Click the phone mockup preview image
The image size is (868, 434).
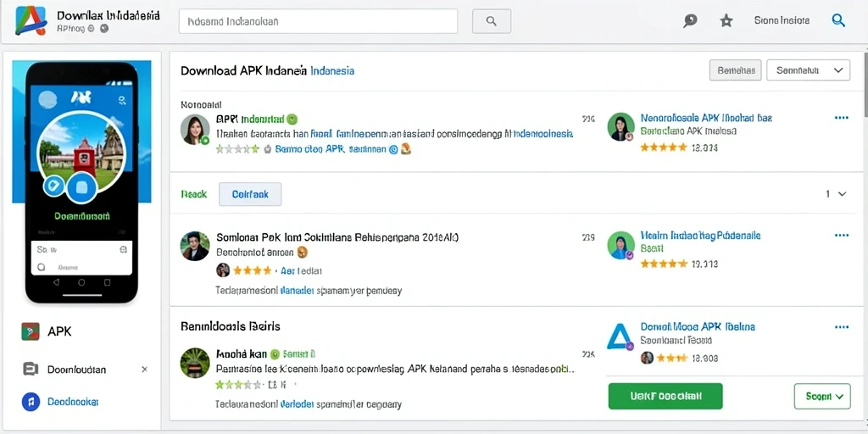pyautogui.click(x=82, y=183)
